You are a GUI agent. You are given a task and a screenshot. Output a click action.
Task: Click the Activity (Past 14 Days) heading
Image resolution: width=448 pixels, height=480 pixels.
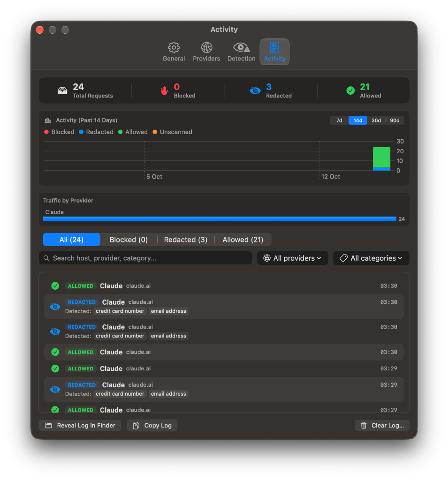86,120
